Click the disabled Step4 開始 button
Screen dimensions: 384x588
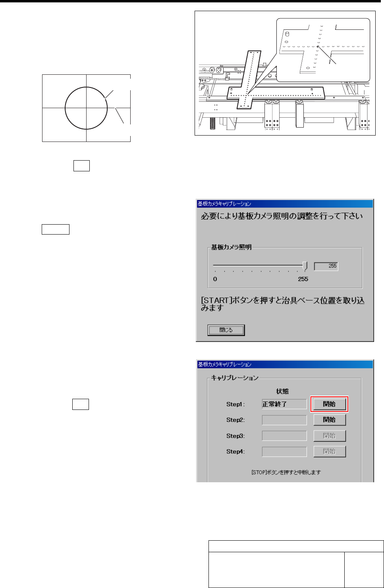pos(330,452)
